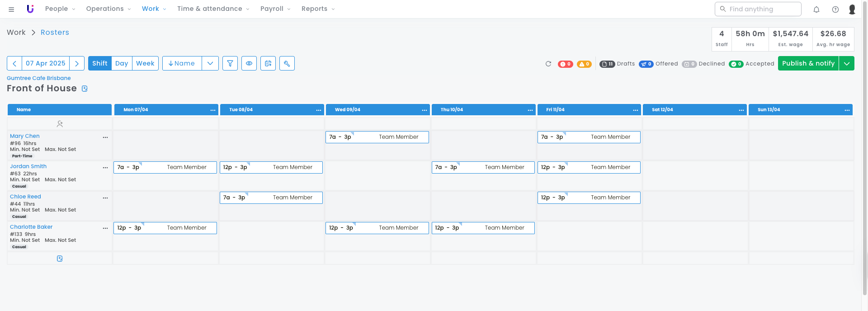Switch to the Week view
The height and width of the screenshot is (311, 868).
tap(145, 63)
